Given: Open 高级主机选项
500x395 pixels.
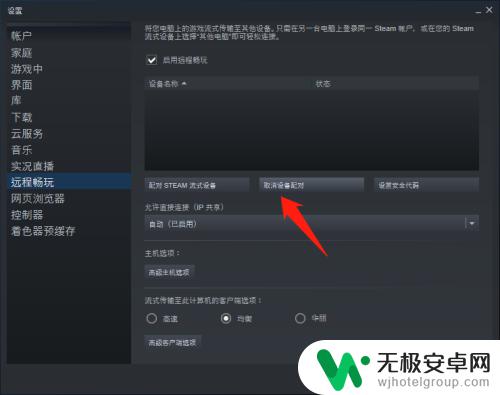Looking at the screenshot, I should 169,273.
